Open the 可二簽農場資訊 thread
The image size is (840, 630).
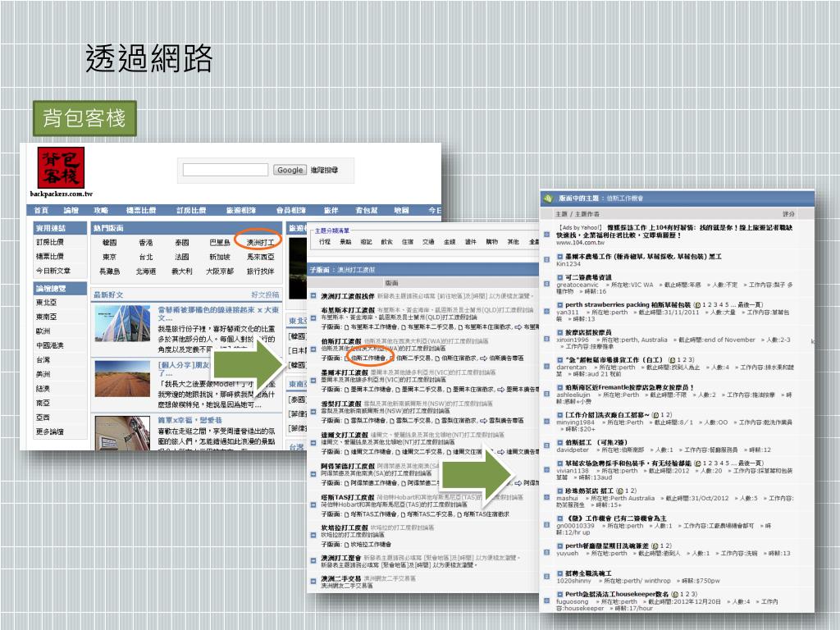click(x=588, y=277)
